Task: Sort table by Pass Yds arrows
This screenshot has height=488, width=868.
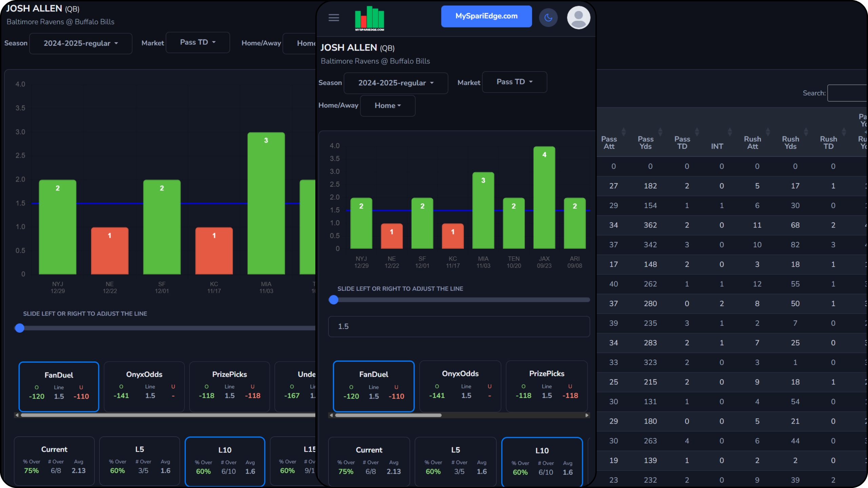Action: (660, 132)
